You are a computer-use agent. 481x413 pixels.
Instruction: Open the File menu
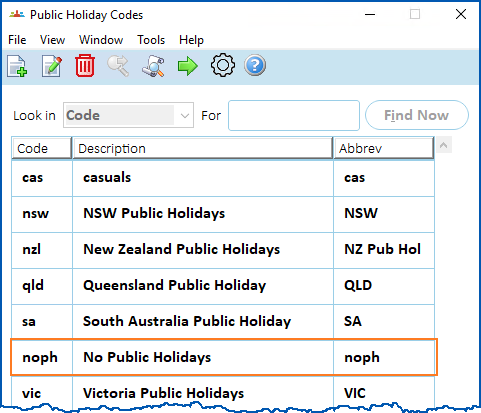click(x=17, y=40)
